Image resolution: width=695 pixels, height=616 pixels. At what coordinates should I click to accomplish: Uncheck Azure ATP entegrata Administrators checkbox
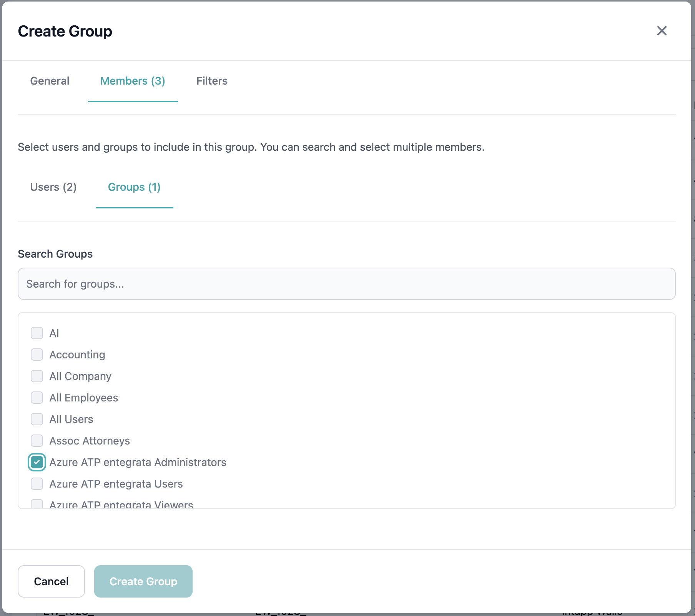pos(37,462)
